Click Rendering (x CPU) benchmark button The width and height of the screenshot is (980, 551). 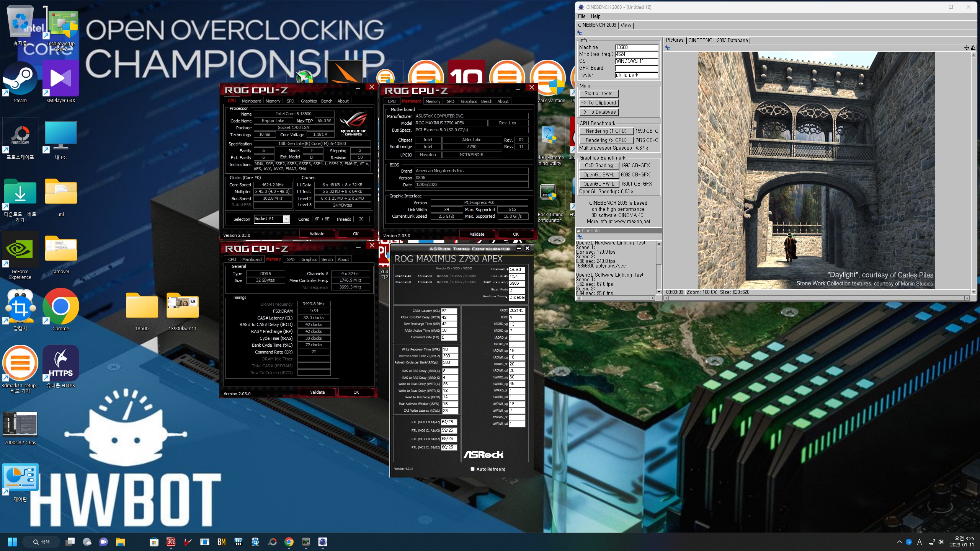pos(606,140)
